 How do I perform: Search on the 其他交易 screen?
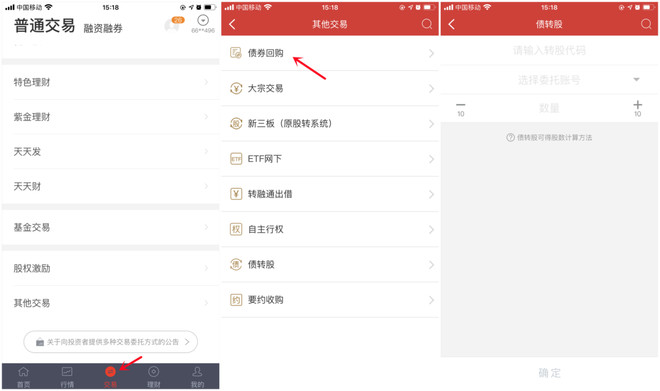pyautogui.click(x=427, y=24)
